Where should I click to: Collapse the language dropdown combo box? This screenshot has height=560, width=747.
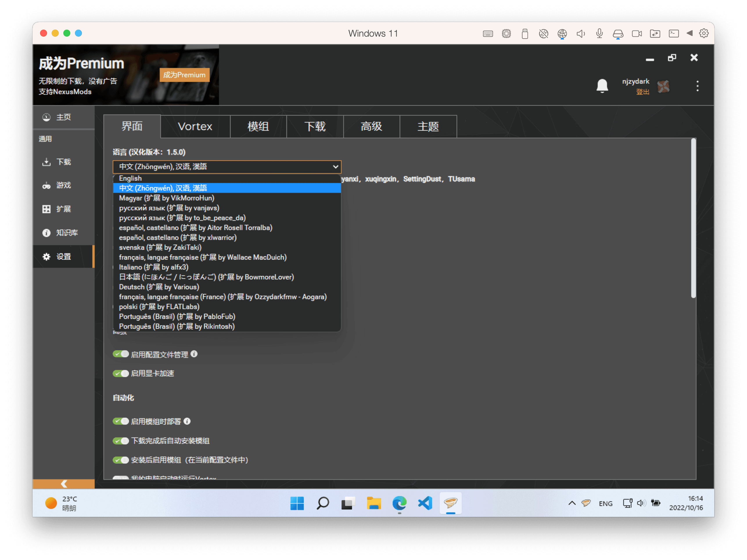(x=227, y=167)
